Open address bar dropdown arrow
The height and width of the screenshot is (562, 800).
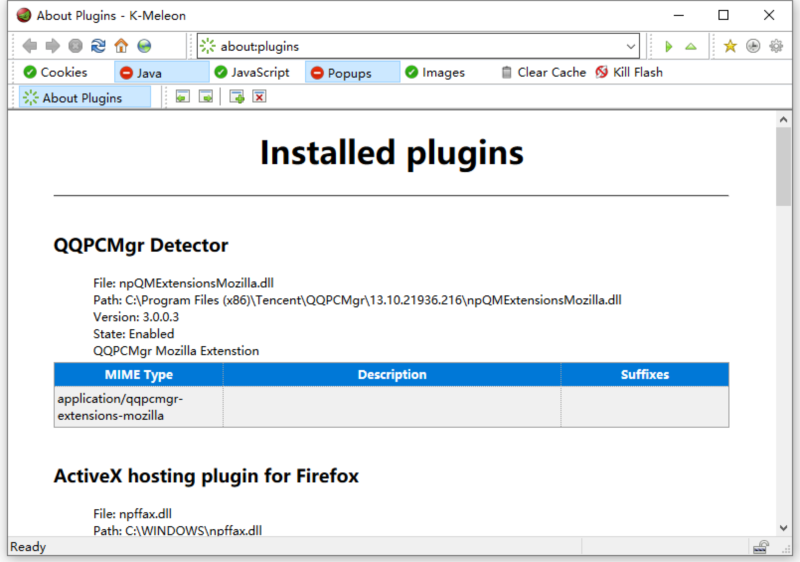pyautogui.click(x=631, y=46)
